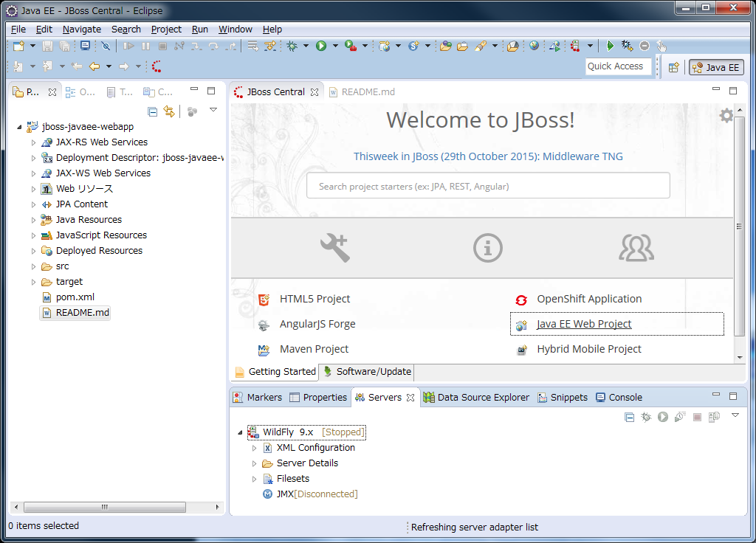Open the Project Explorer view menu triangle

click(x=213, y=111)
